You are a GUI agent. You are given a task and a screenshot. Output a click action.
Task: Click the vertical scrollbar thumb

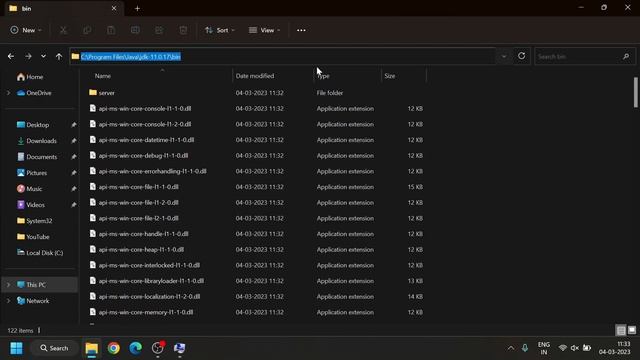click(x=636, y=92)
